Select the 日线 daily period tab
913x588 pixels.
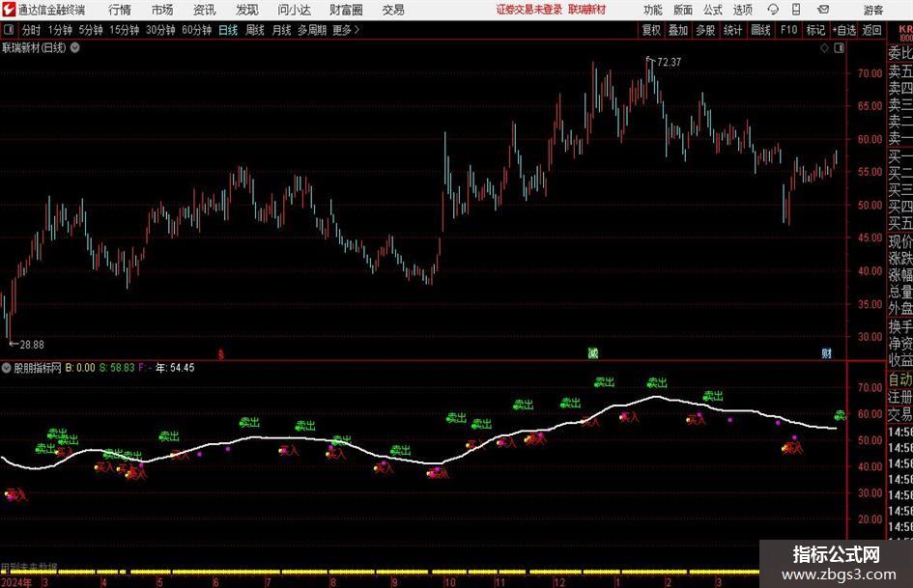tap(228, 30)
